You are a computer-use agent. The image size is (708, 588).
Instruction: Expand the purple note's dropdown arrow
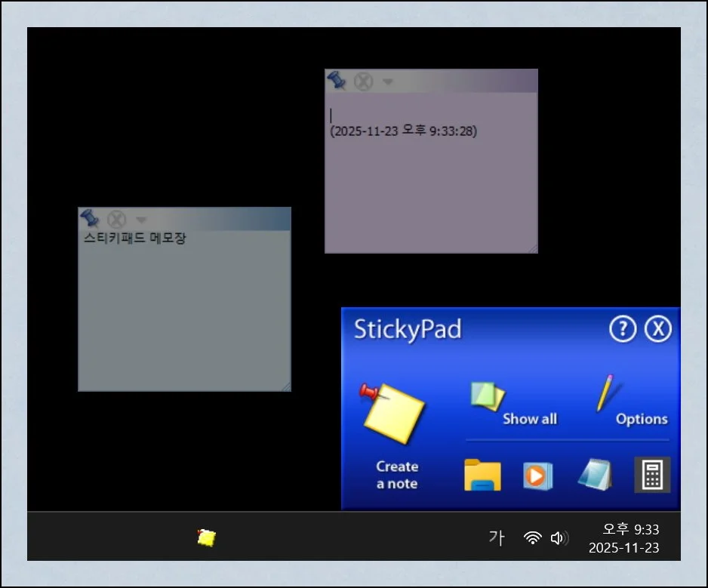(387, 82)
